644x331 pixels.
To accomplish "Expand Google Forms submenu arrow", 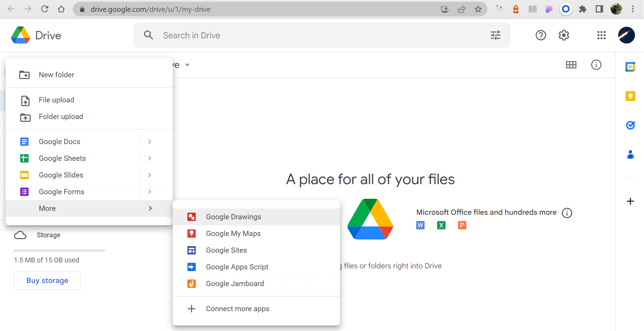I will pyautogui.click(x=150, y=192).
